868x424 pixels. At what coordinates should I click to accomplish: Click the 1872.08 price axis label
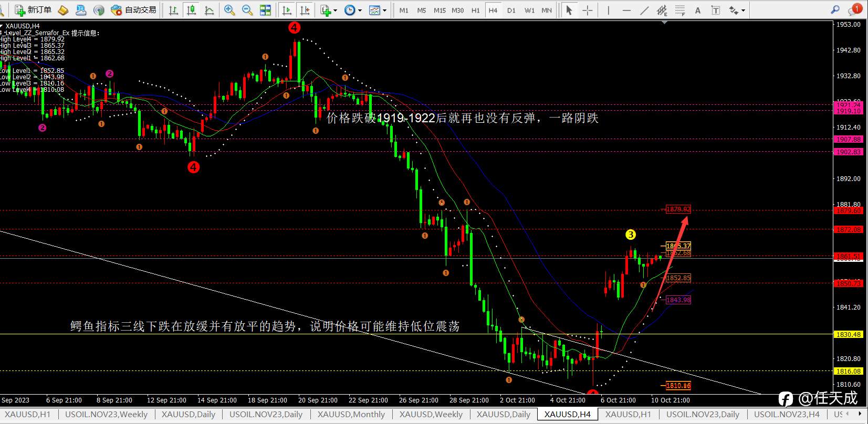coord(849,229)
